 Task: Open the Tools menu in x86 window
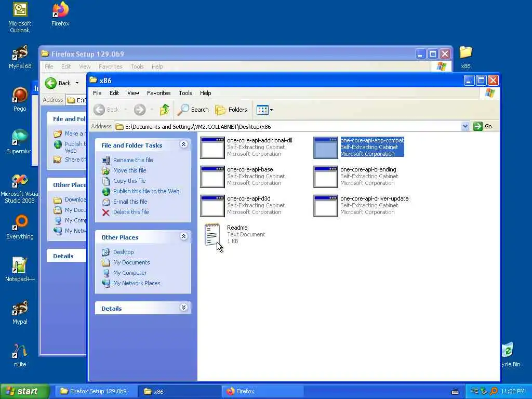(185, 93)
